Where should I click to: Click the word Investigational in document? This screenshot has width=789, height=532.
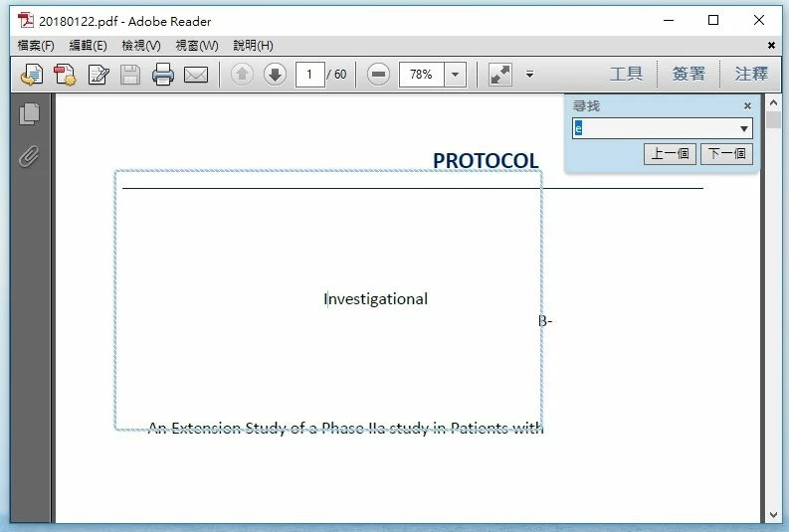375,299
